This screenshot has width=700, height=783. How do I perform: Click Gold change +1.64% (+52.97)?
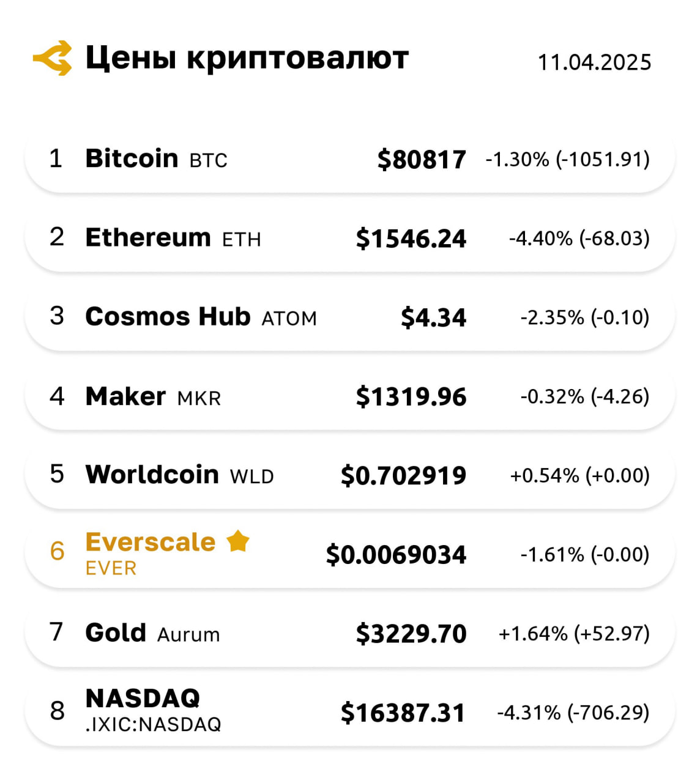coord(574,633)
